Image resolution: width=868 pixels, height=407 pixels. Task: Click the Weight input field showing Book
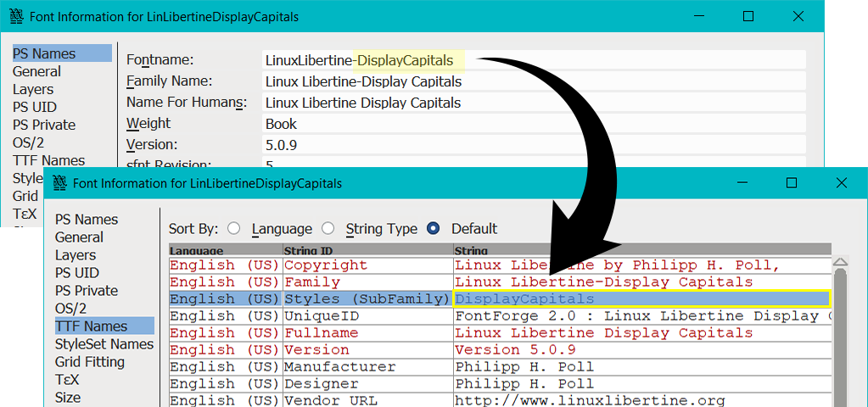point(534,124)
